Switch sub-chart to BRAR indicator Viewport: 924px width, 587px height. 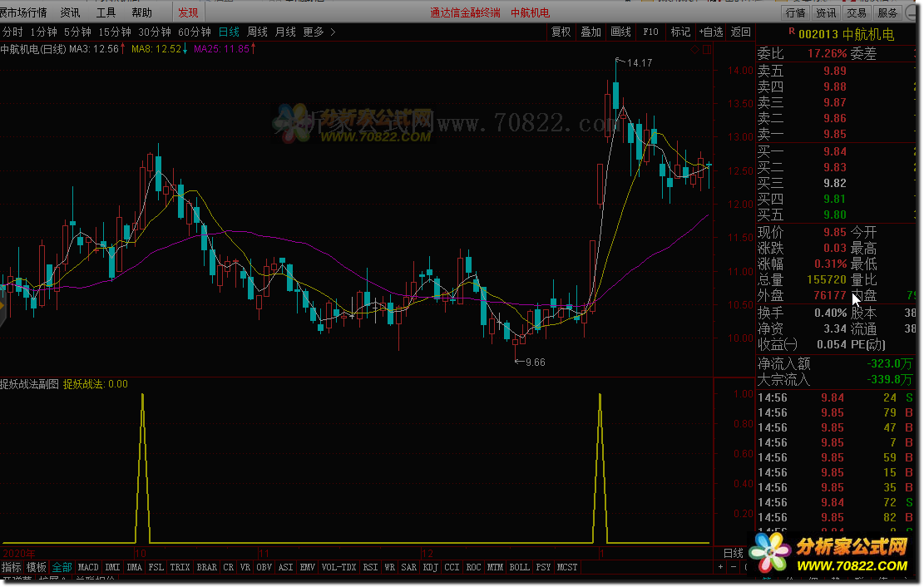point(207,567)
